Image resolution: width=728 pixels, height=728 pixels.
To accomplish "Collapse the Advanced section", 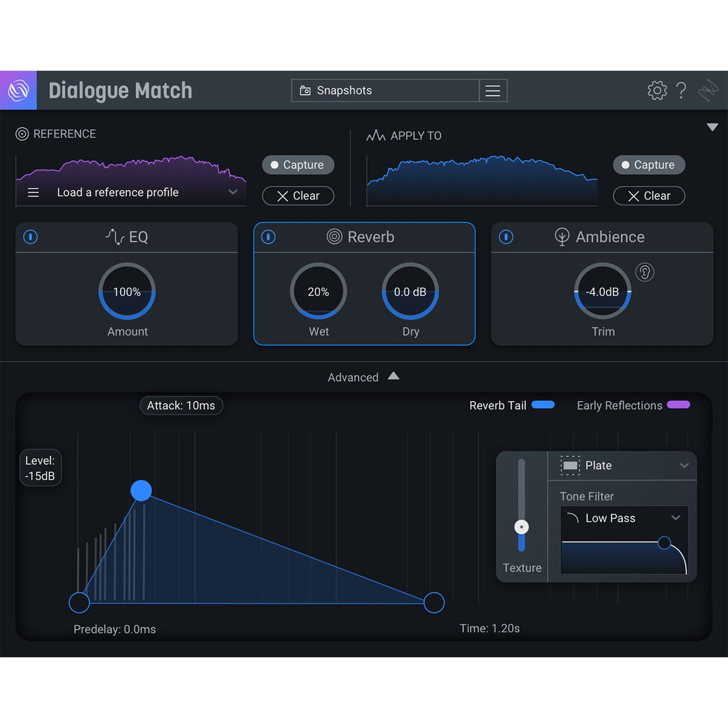I will [394, 376].
